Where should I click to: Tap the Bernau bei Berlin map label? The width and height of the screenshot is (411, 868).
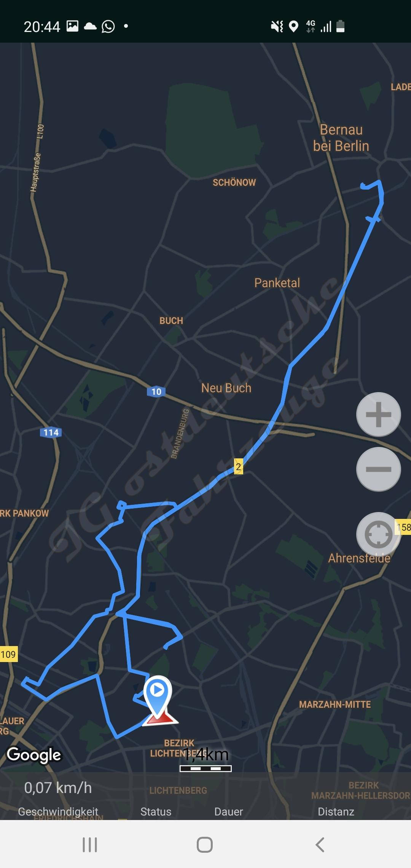(x=341, y=138)
